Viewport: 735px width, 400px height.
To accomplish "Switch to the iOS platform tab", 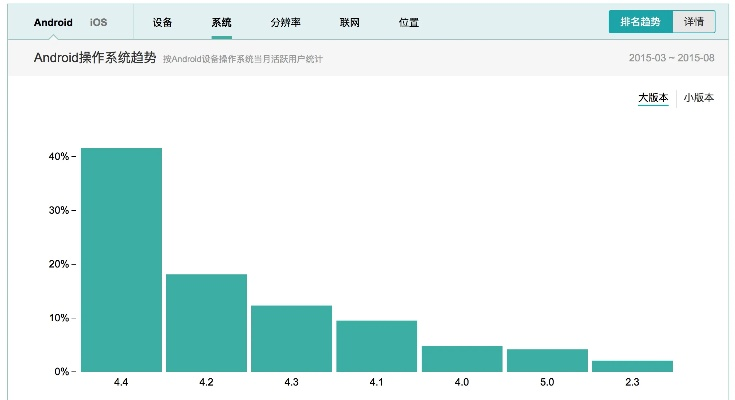I will [x=98, y=22].
